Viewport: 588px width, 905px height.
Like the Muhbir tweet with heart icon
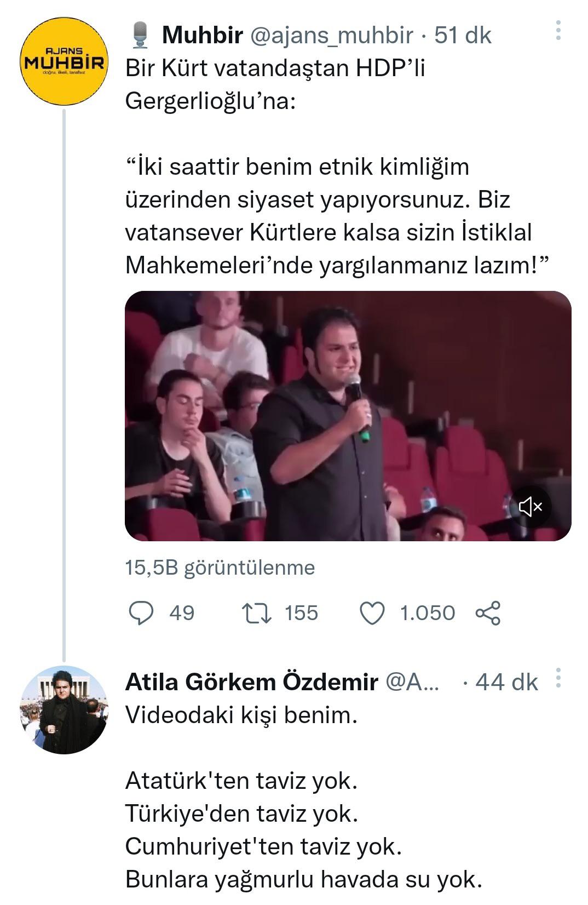pos(372,613)
